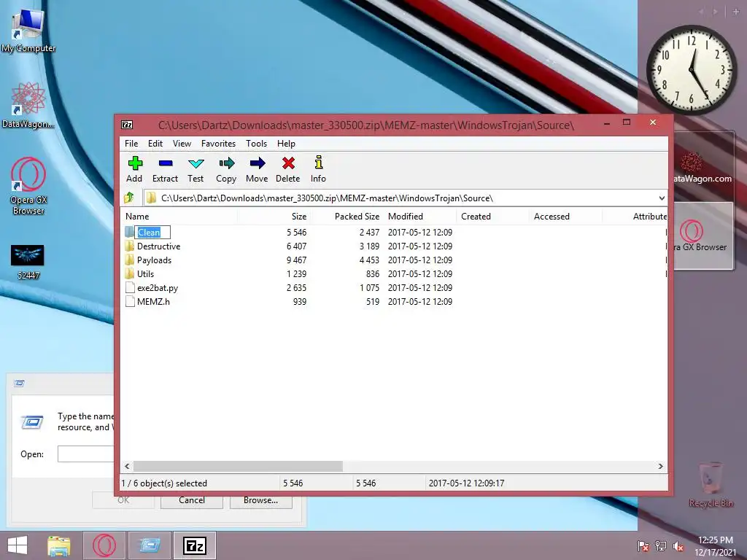Sort by Packed Size column header

pos(347,216)
